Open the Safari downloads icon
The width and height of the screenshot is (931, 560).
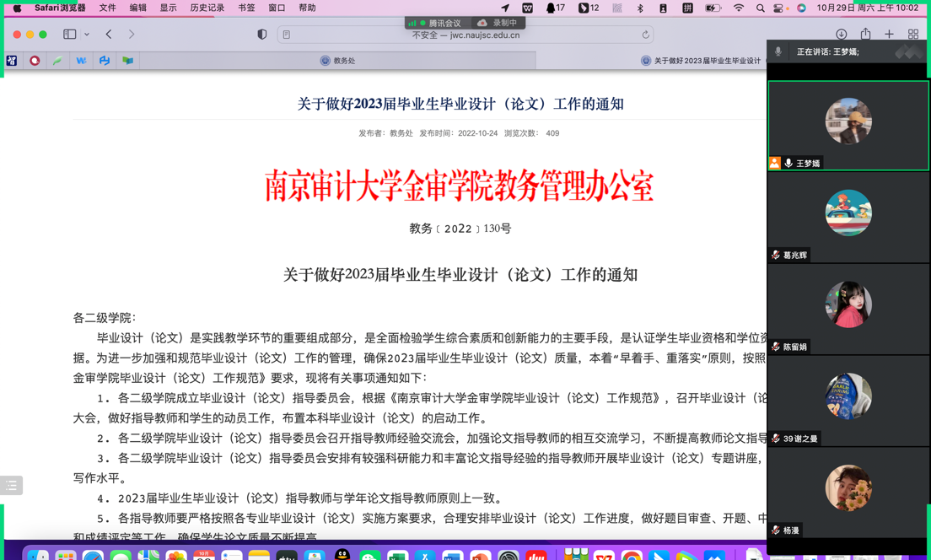[x=841, y=35]
